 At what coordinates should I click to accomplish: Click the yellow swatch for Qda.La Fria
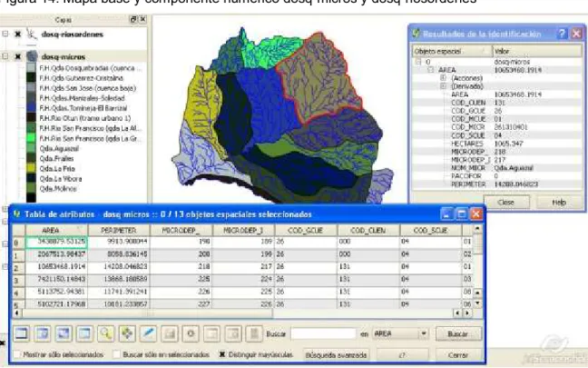point(31,168)
